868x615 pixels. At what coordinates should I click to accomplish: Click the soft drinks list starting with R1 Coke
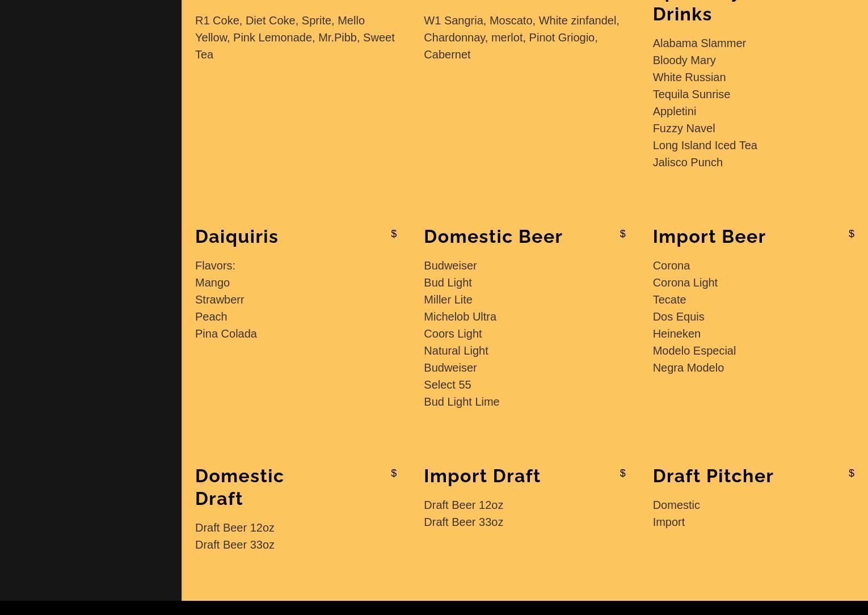click(x=295, y=37)
